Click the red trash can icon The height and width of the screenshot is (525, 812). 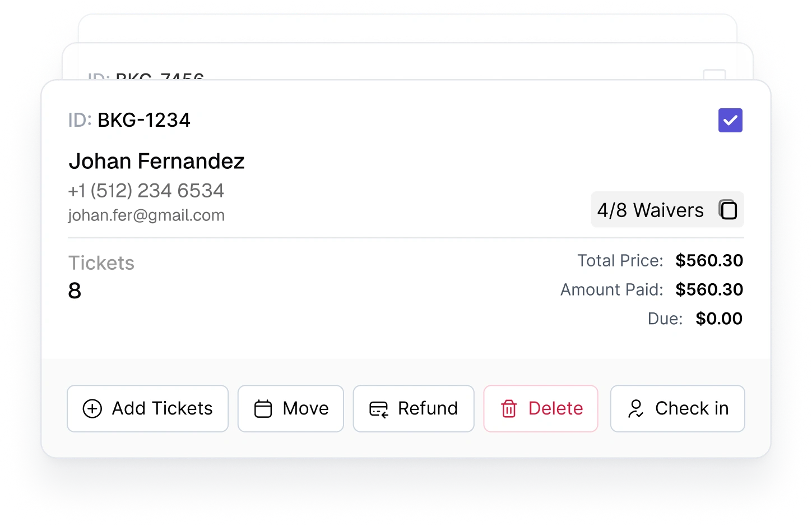tap(509, 409)
